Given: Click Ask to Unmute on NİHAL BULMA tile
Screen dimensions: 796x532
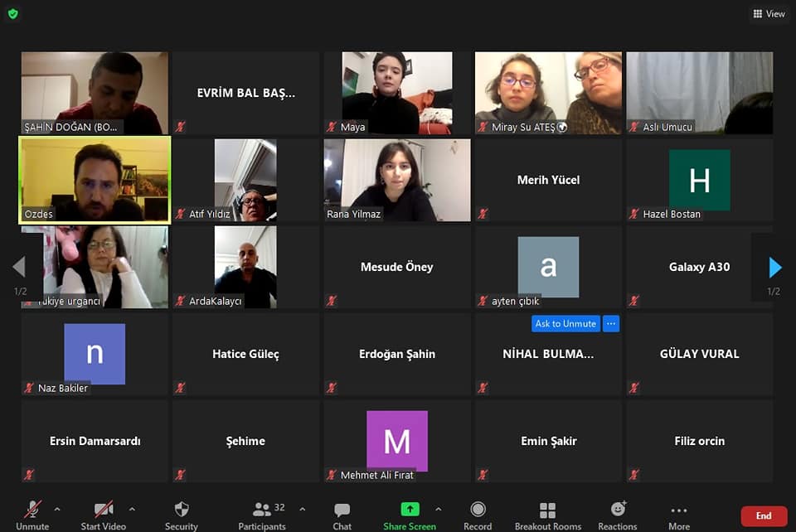Looking at the screenshot, I should (x=565, y=323).
